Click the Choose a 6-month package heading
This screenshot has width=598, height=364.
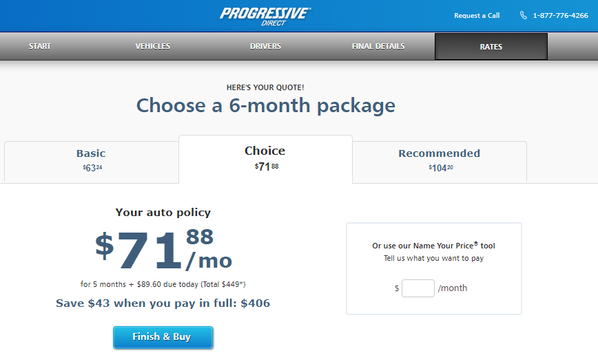point(265,105)
